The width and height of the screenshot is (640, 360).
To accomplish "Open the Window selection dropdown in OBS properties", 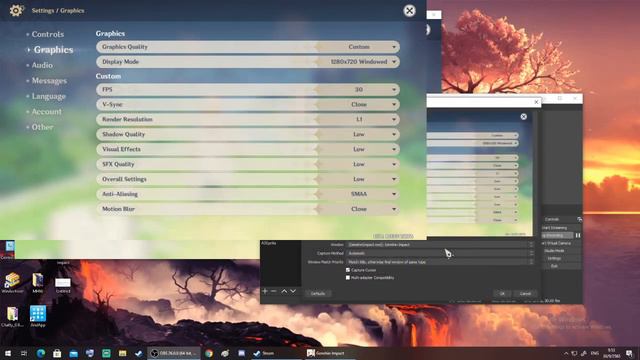I will pos(440,244).
